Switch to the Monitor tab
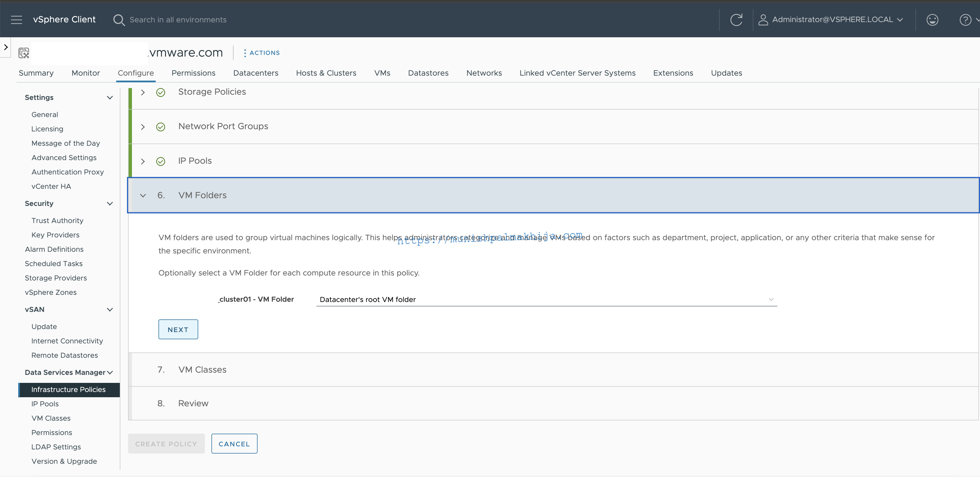The height and width of the screenshot is (477, 980). pyautogui.click(x=86, y=73)
